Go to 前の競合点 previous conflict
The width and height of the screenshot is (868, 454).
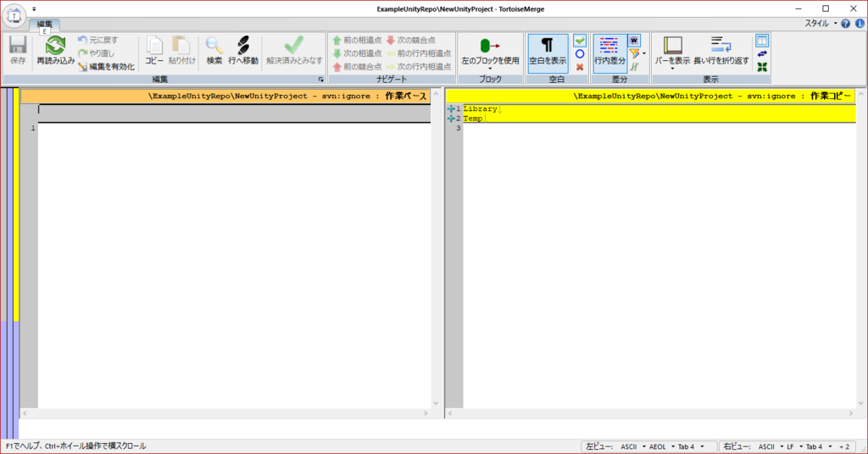(x=357, y=66)
